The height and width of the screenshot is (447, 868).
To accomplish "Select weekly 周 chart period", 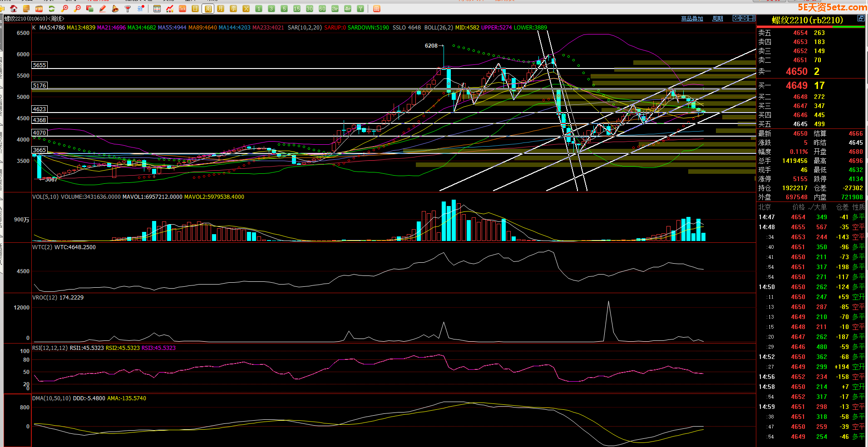I will [x=208, y=9].
